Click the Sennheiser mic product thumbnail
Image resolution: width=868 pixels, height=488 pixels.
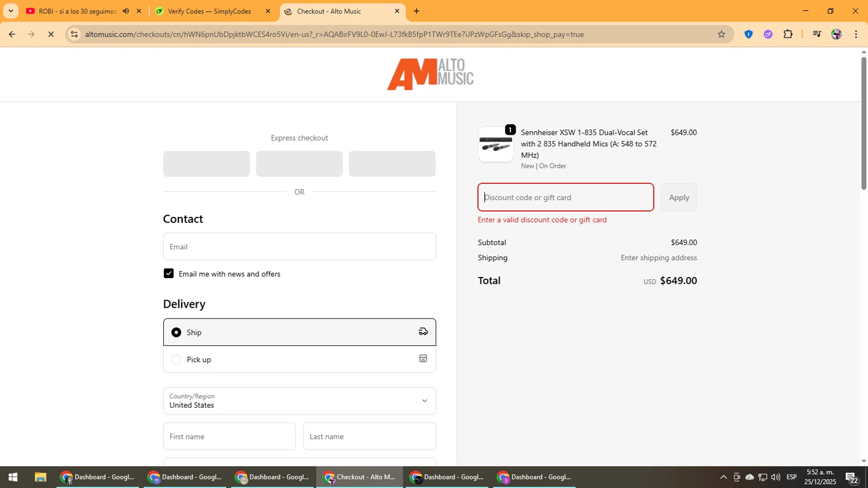pyautogui.click(x=496, y=145)
